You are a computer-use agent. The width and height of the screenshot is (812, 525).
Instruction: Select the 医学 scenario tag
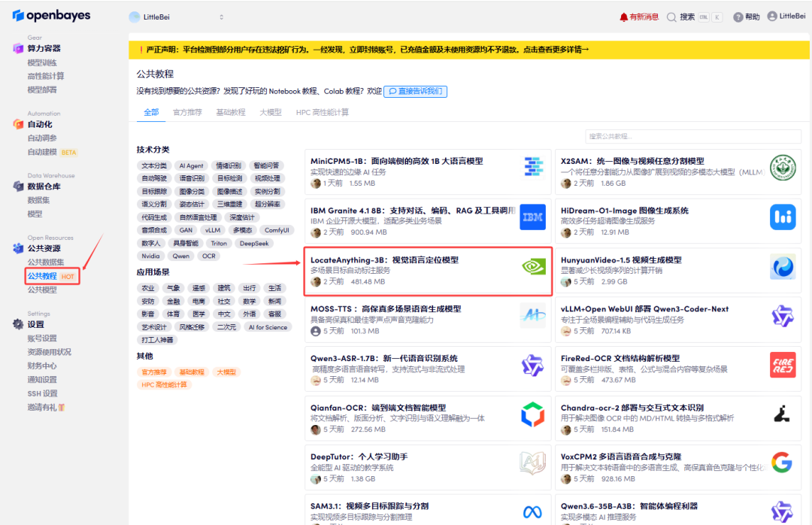click(198, 314)
